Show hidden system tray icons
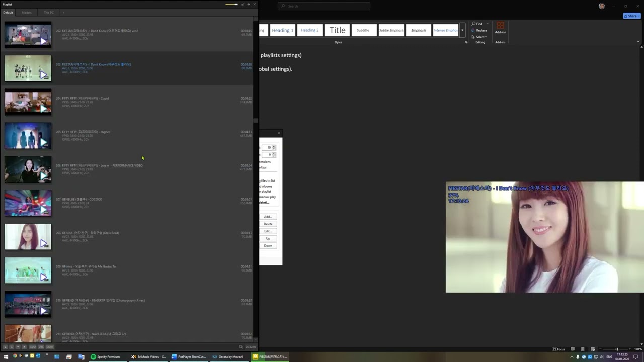This screenshot has width=644, height=362. click(x=572, y=357)
